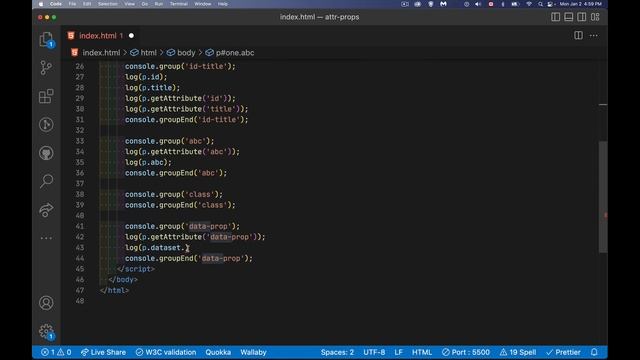640x360 pixels.
Task: Click index.html in the breadcrumb
Action: pyautogui.click(x=101, y=53)
